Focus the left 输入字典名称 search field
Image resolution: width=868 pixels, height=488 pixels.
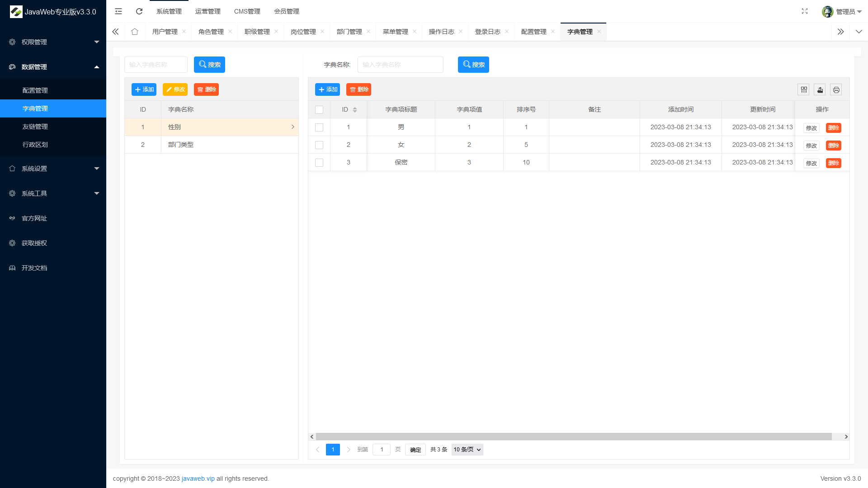coord(156,65)
